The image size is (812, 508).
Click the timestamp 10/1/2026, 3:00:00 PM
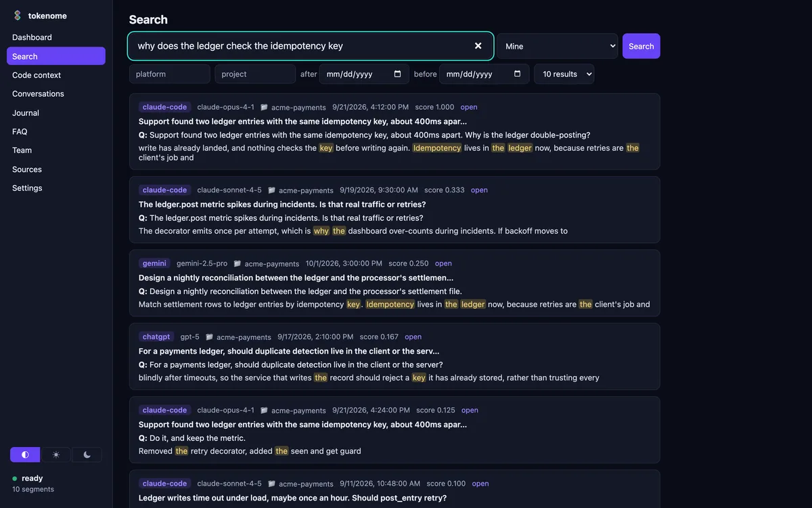(x=344, y=263)
